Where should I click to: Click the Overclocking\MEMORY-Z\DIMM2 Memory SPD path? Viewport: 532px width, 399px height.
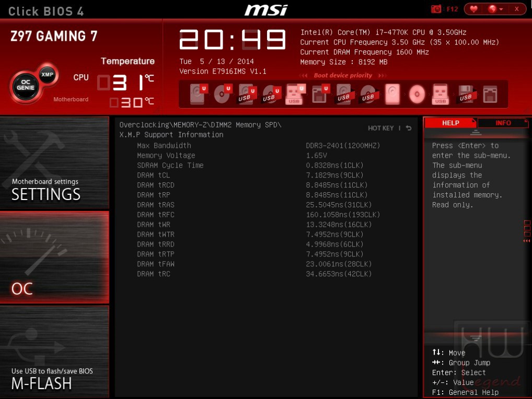click(x=200, y=125)
